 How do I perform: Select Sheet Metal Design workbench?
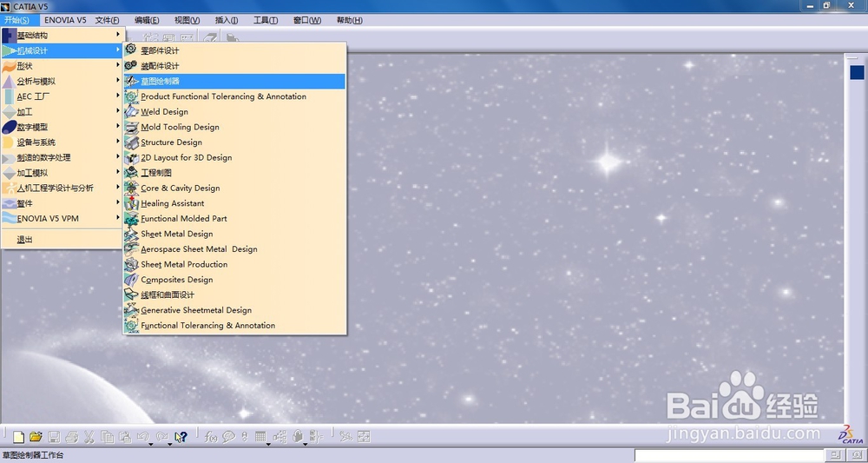coord(234,234)
